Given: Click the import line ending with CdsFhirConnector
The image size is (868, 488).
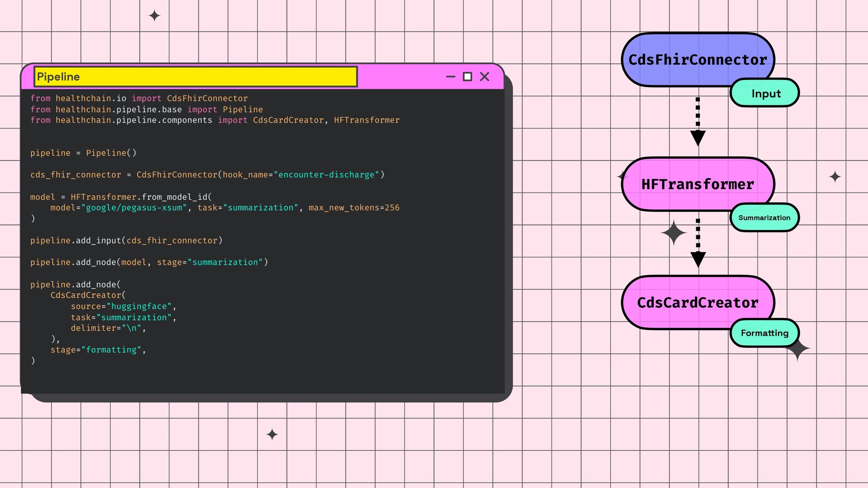Looking at the screenshot, I should tap(139, 99).
